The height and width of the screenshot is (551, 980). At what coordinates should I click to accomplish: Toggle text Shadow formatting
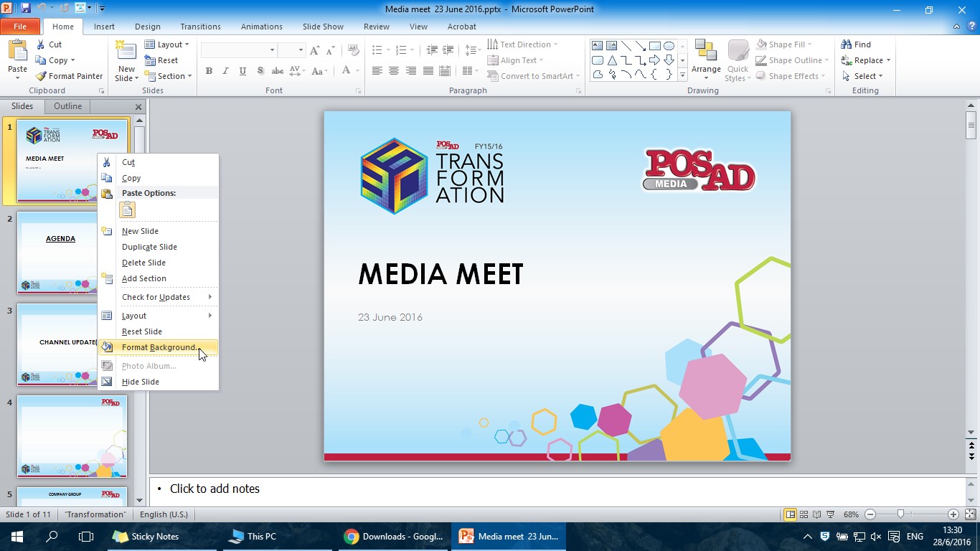(x=260, y=71)
